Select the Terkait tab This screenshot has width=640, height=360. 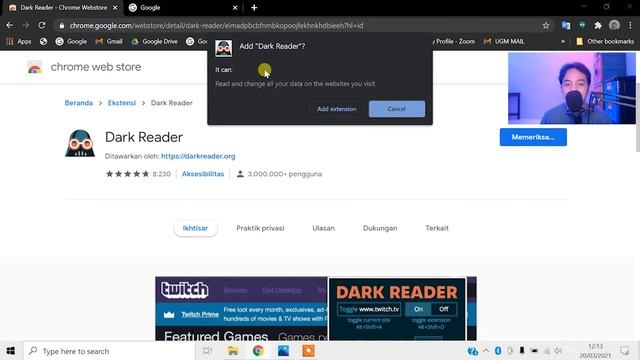point(437,228)
